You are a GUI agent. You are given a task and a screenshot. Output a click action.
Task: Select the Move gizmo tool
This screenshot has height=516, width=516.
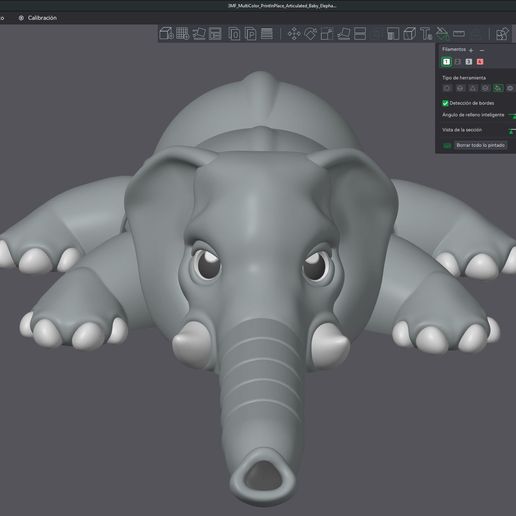click(x=294, y=34)
